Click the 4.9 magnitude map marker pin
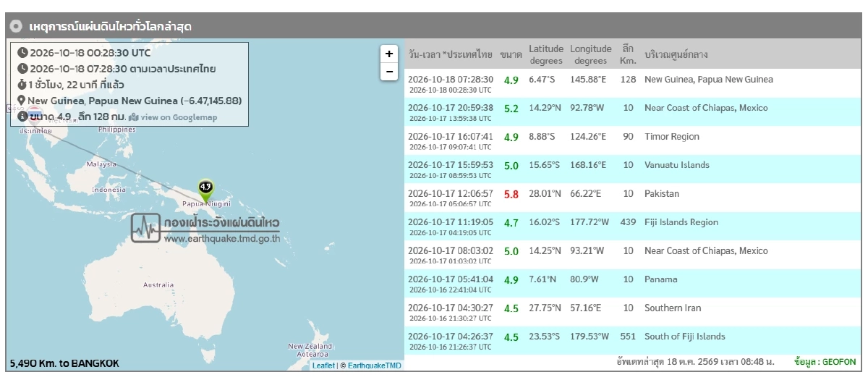This screenshot has height=380, width=868. tap(206, 190)
